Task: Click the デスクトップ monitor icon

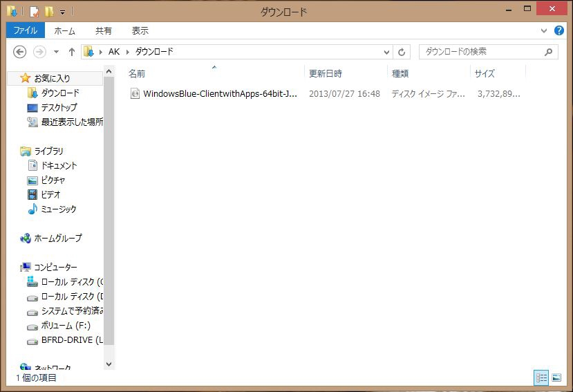Action: [32, 108]
